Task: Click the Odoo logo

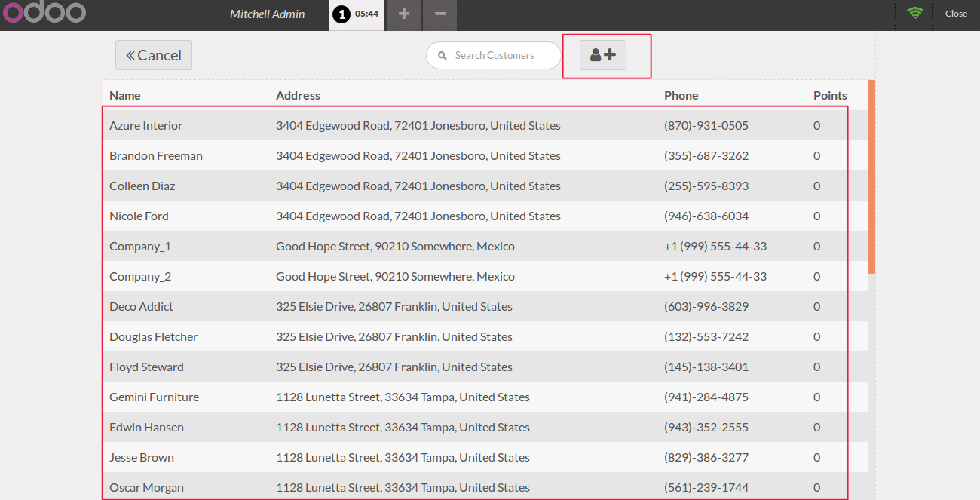Action: pyautogui.click(x=44, y=12)
